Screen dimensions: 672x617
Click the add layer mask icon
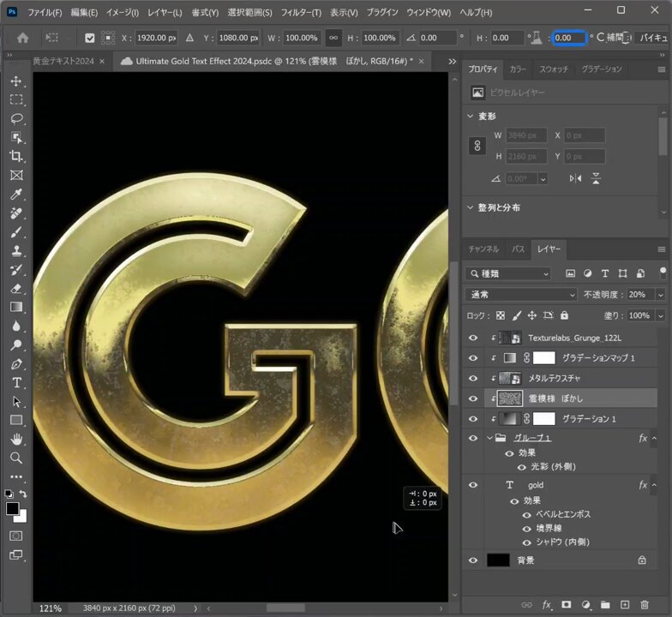566,605
